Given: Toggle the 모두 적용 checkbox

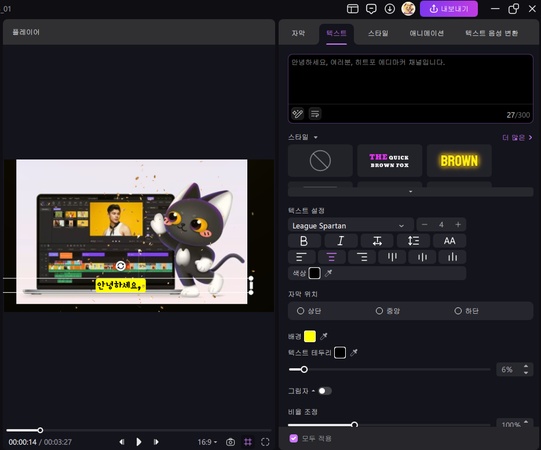Looking at the screenshot, I should click(294, 438).
